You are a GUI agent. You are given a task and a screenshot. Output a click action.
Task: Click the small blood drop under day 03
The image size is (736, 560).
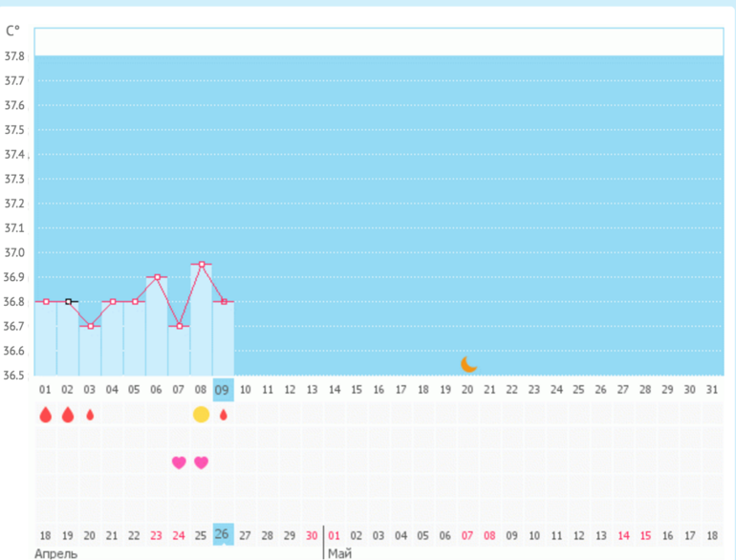coord(90,415)
